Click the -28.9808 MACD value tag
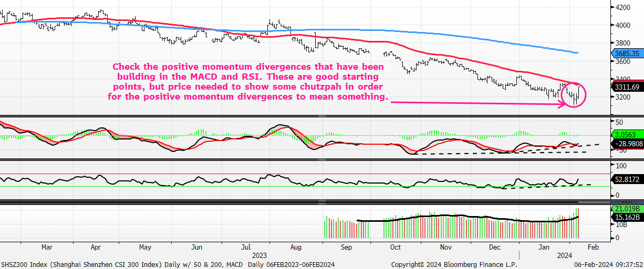644x269 pixels. coord(627,143)
